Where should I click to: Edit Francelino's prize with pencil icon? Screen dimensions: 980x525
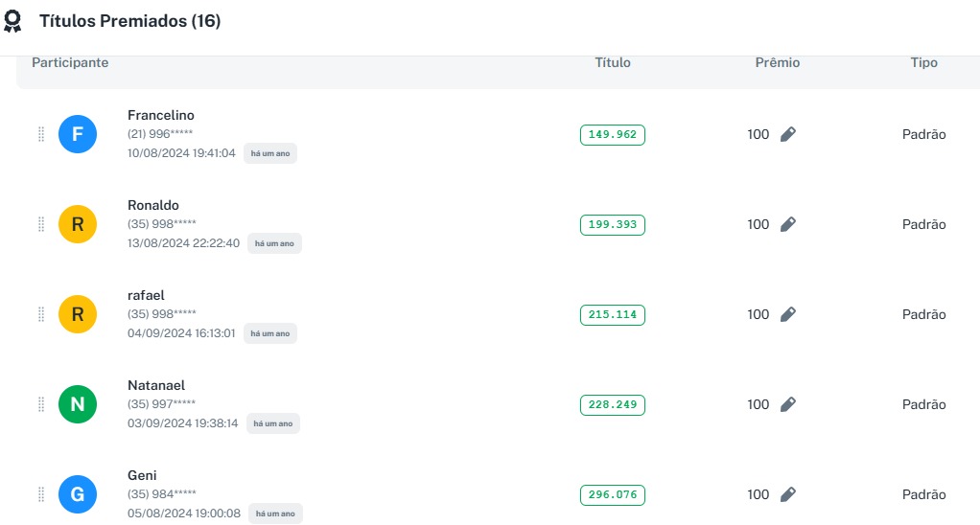(x=787, y=134)
